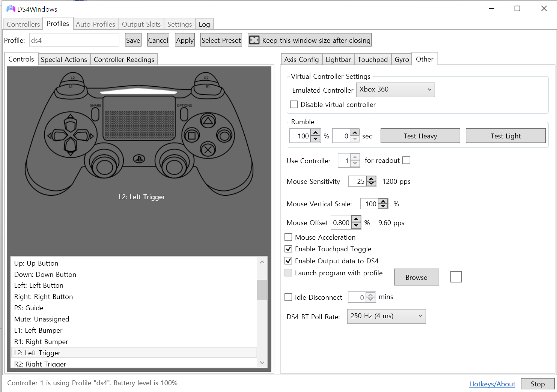
Task: Open the Emulated Controller dropdown
Action: pos(395,90)
